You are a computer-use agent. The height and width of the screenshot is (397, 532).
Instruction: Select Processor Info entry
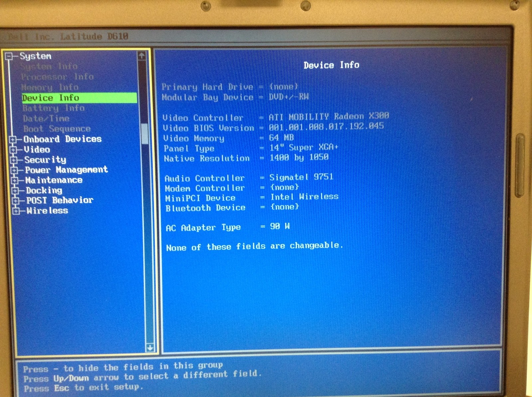[x=57, y=77]
